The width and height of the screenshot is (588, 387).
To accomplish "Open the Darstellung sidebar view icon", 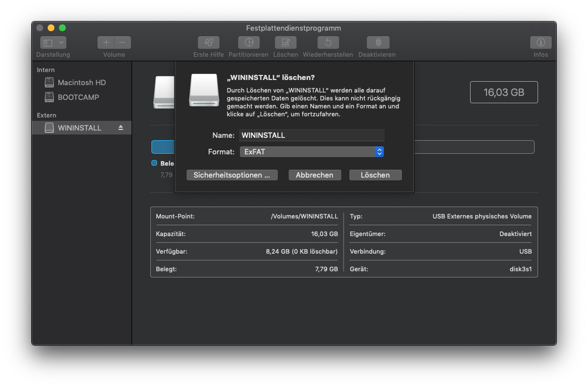I will [48, 43].
